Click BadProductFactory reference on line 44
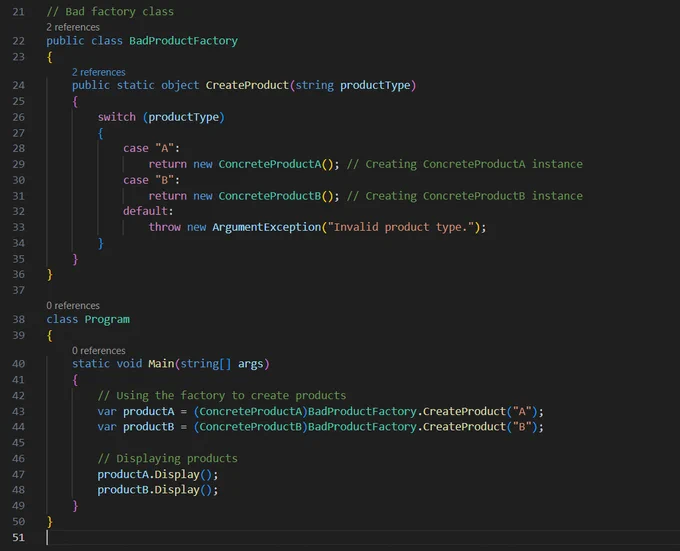The height and width of the screenshot is (551, 680). pos(362,427)
